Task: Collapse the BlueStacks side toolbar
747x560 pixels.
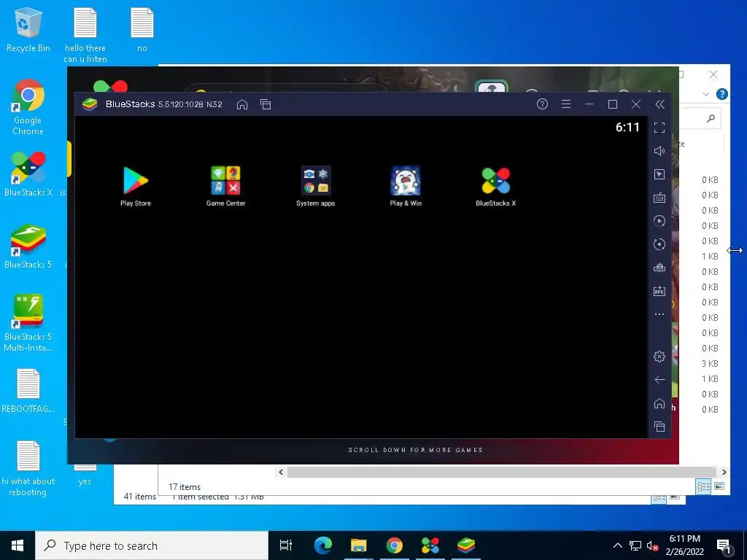Action: [x=659, y=104]
